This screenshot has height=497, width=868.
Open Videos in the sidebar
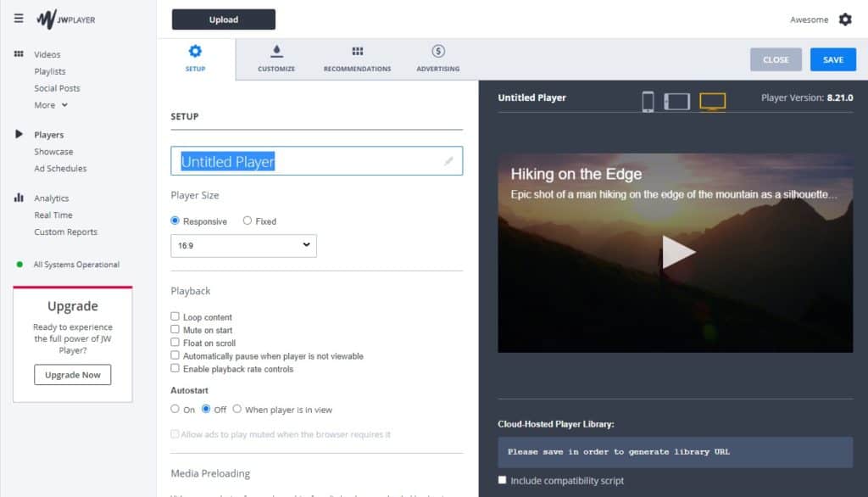click(x=47, y=54)
